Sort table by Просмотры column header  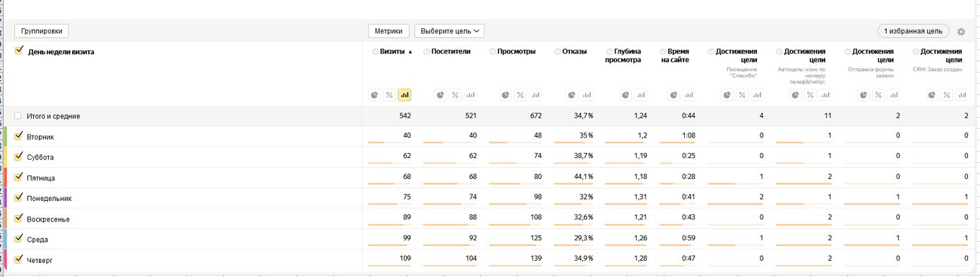[516, 51]
